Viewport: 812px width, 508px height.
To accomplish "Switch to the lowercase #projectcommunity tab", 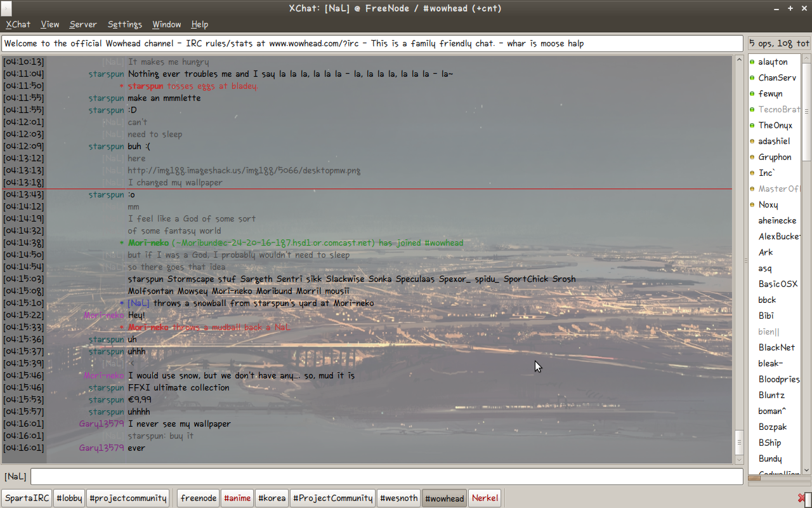I will tap(128, 498).
